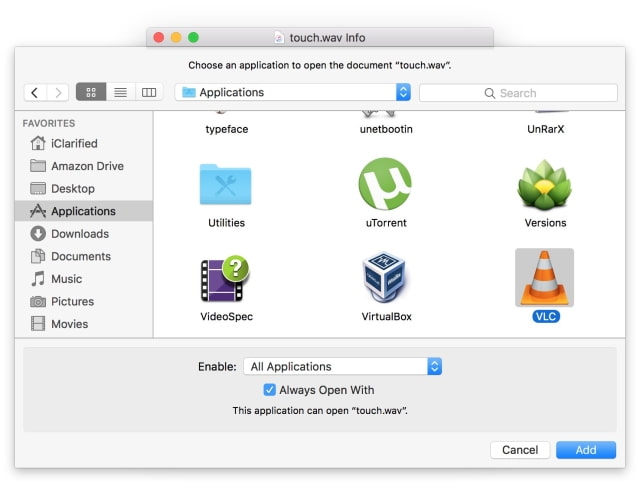Open Amazon Drive in sidebar
The image size is (640, 486).
(x=84, y=166)
